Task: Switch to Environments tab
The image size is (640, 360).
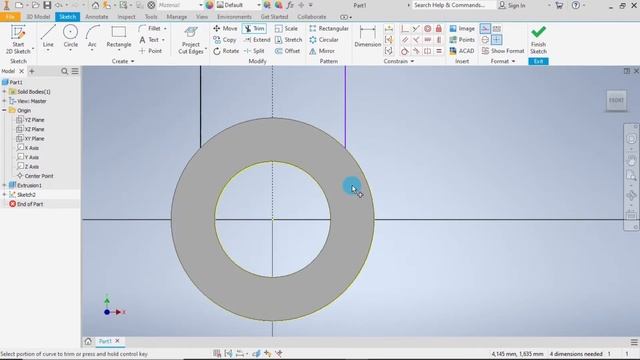Action: pos(234,17)
